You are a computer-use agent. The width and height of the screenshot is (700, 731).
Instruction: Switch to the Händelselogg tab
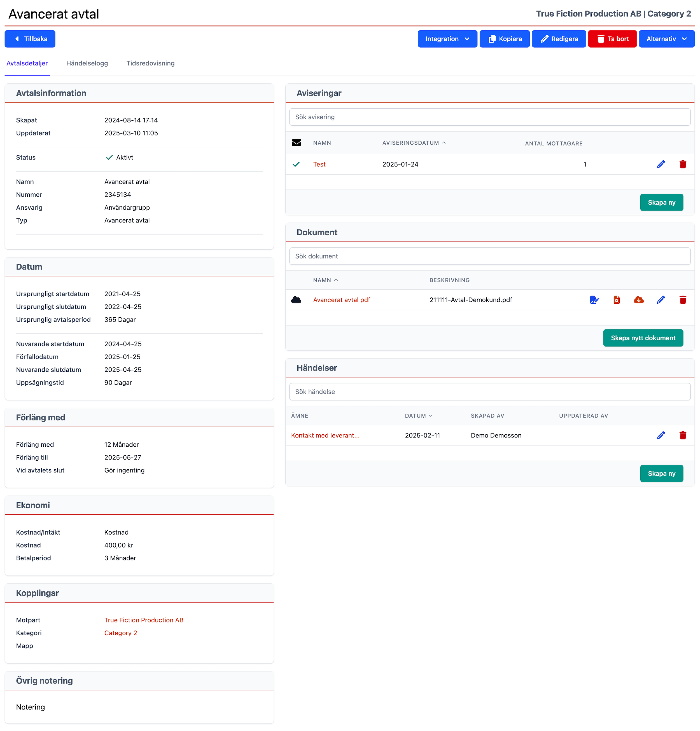coord(87,64)
